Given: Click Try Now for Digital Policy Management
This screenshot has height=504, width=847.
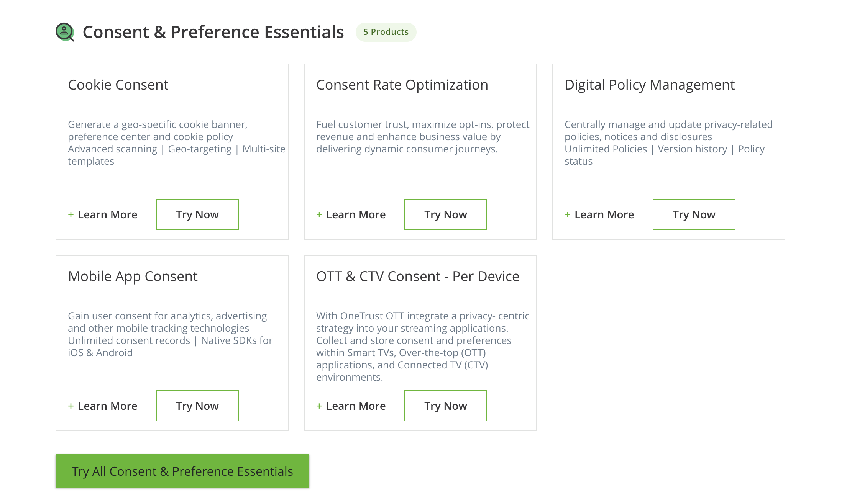Looking at the screenshot, I should tap(694, 214).
